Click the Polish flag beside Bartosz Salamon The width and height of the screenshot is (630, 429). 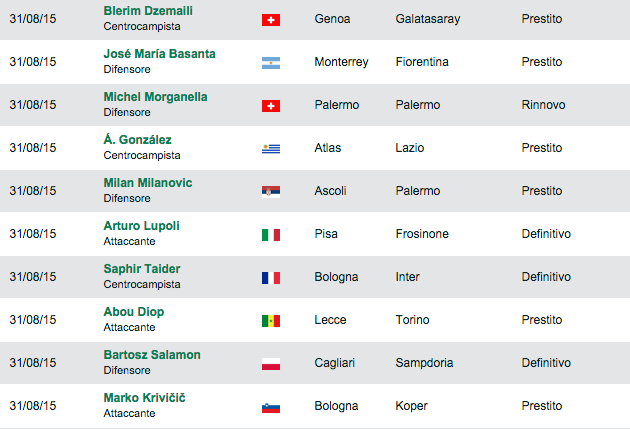click(x=270, y=363)
